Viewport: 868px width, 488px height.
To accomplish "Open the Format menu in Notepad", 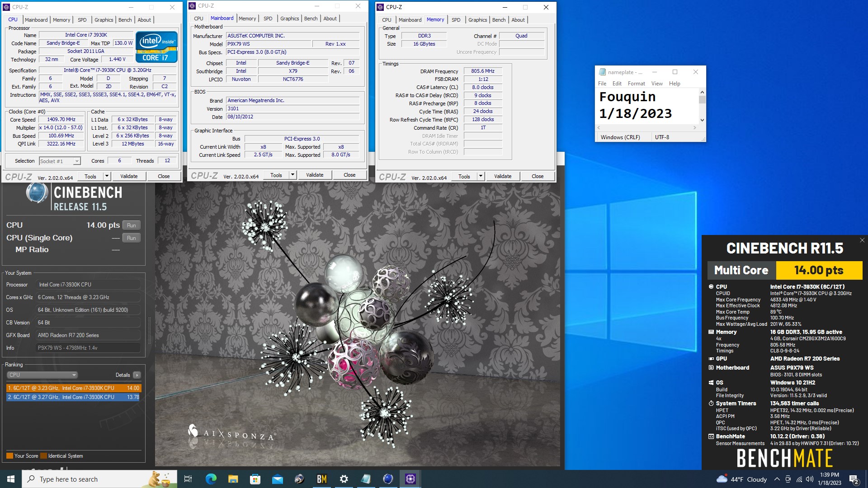I will tap(636, 84).
